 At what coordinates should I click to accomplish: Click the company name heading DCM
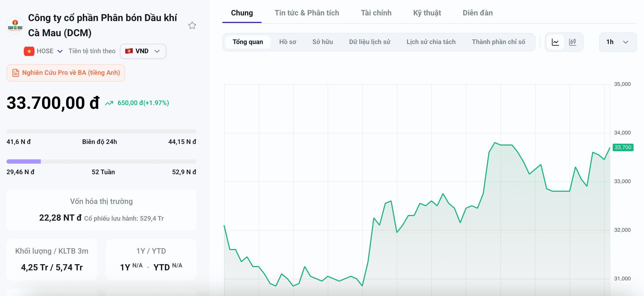[103, 25]
